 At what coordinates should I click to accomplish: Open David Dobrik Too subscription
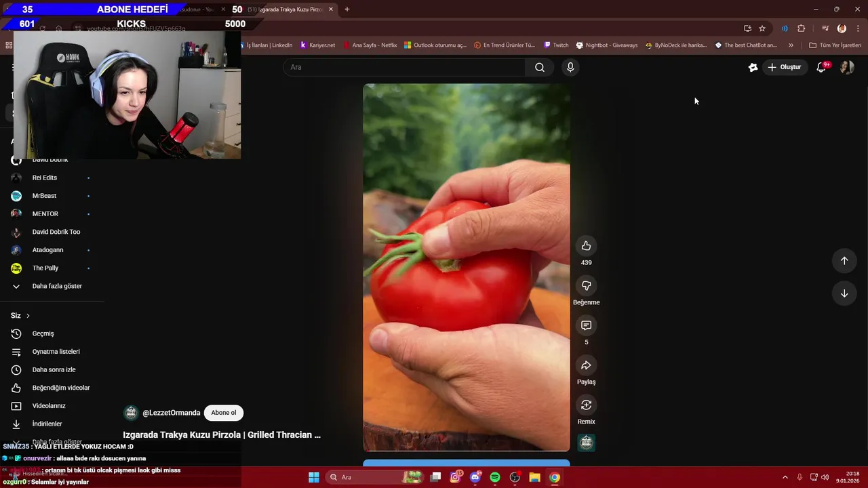(x=56, y=232)
